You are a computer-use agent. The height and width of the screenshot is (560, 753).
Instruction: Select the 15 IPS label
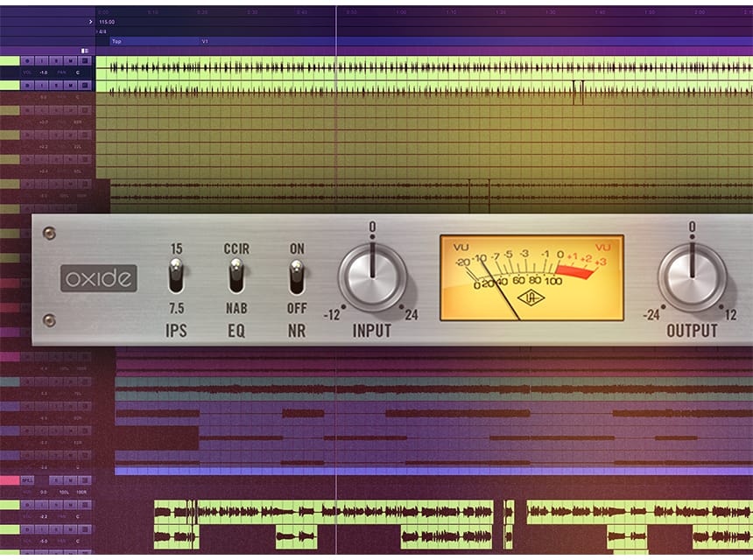pyautogui.click(x=176, y=248)
